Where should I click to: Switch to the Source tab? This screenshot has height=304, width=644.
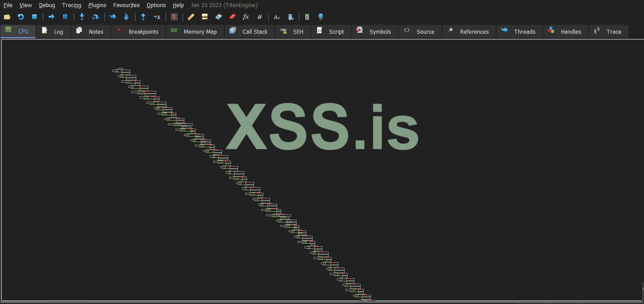[420, 32]
